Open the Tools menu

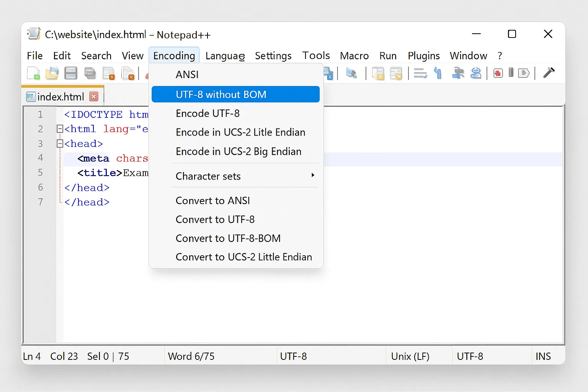(x=316, y=56)
